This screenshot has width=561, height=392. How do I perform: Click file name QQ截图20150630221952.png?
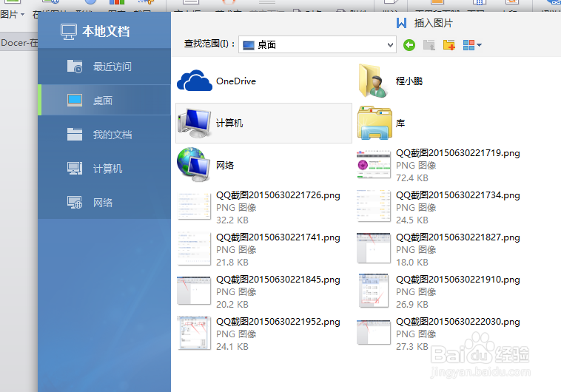point(278,322)
